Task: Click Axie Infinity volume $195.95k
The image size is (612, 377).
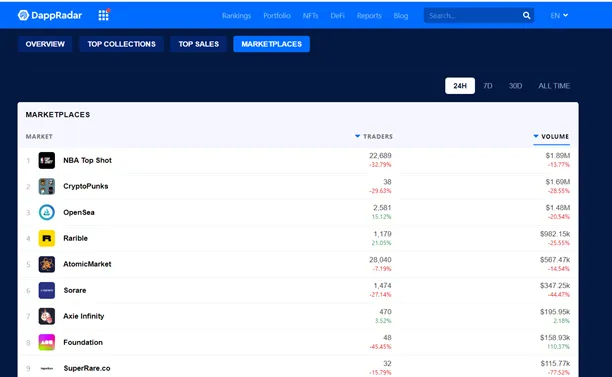Action: (555, 312)
